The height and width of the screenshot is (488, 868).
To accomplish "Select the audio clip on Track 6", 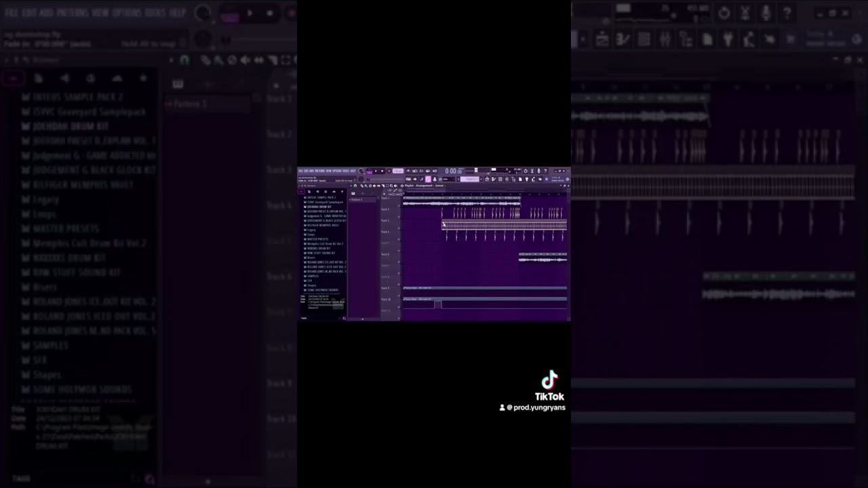I will click(x=542, y=258).
